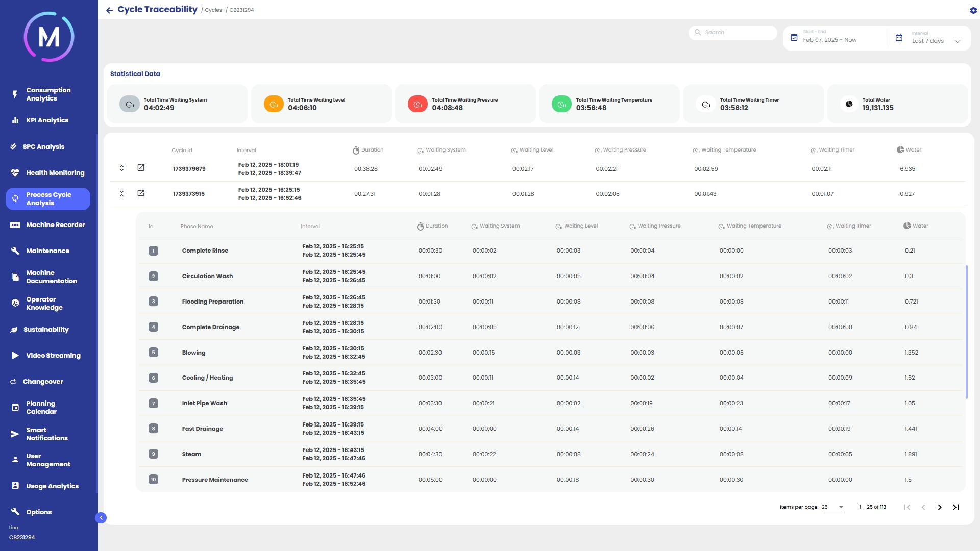Image resolution: width=980 pixels, height=551 pixels.
Task: Expand cycle 1739379679 row
Action: [x=121, y=168]
